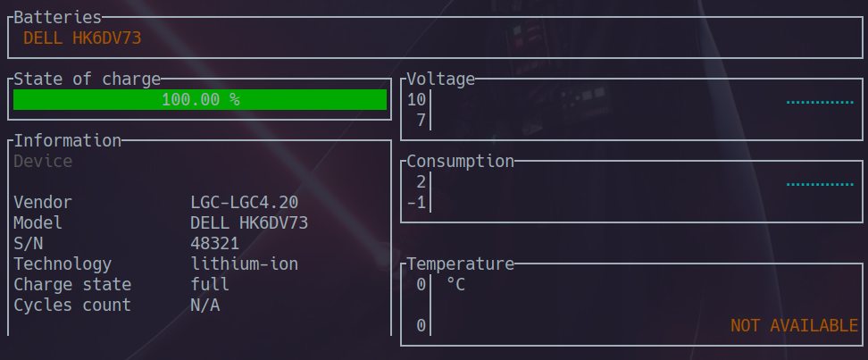
Task: Click the State of charge panel heading
Action: point(88,80)
